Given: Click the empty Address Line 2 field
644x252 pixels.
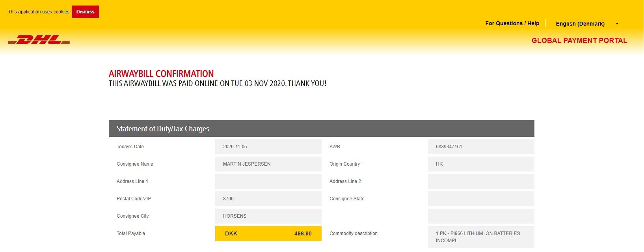Looking at the screenshot, I should coord(481,181).
